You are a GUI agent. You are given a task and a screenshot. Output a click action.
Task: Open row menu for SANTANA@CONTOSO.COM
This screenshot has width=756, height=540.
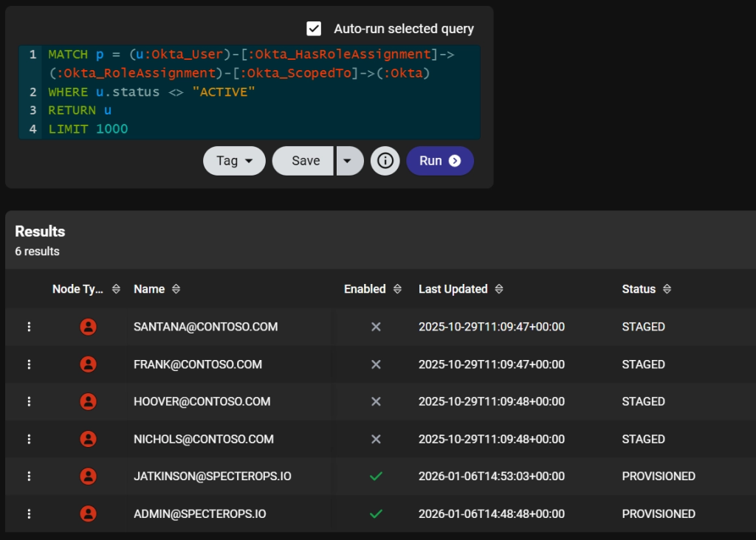[29, 327]
